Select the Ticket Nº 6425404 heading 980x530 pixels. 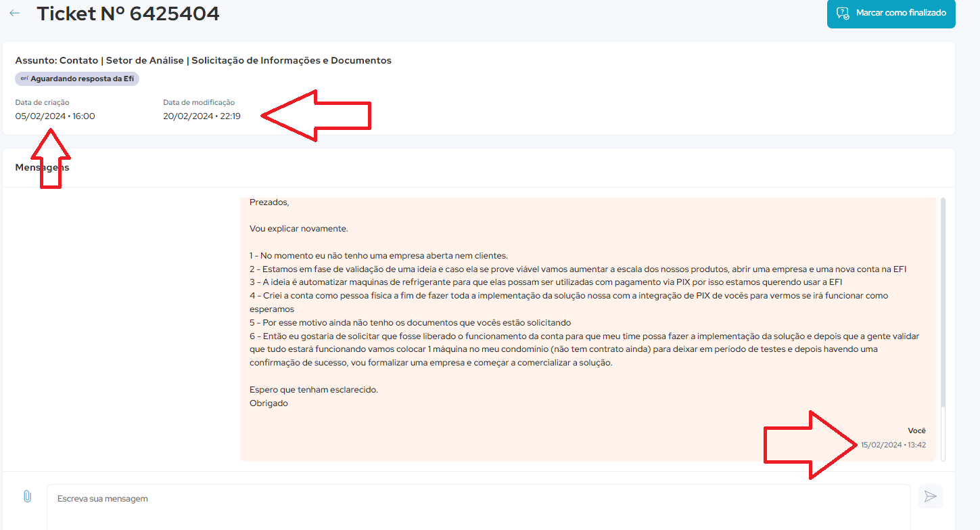pyautogui.click(x=129, y=13)
